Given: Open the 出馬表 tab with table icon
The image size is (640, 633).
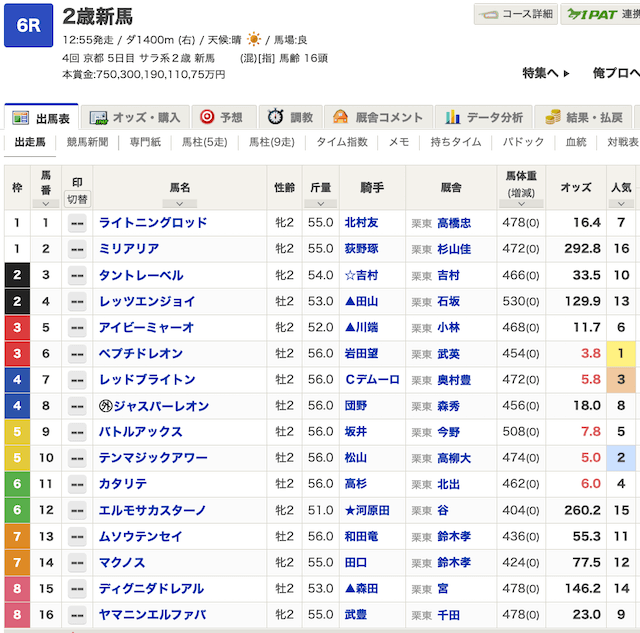Looking at the screenshot, I should click(41, 118).
